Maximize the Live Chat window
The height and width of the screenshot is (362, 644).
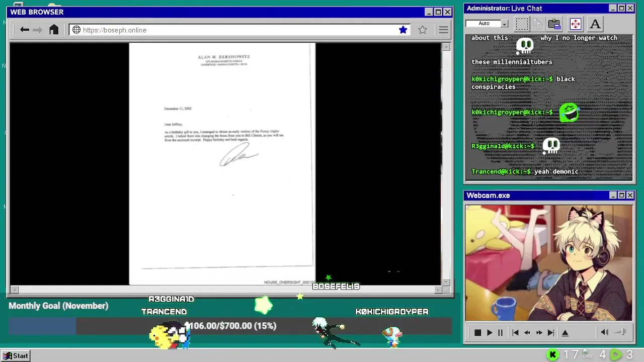click(621, 8)
